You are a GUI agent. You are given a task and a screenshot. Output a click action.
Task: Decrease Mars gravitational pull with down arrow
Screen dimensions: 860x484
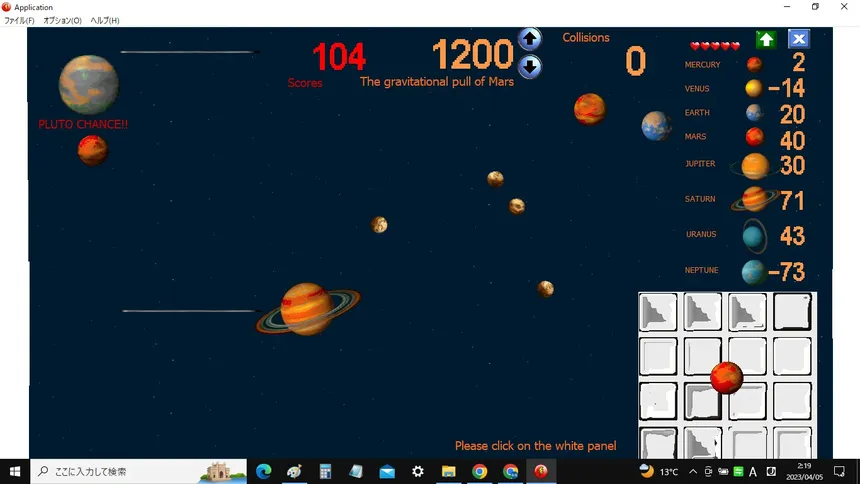529,67
